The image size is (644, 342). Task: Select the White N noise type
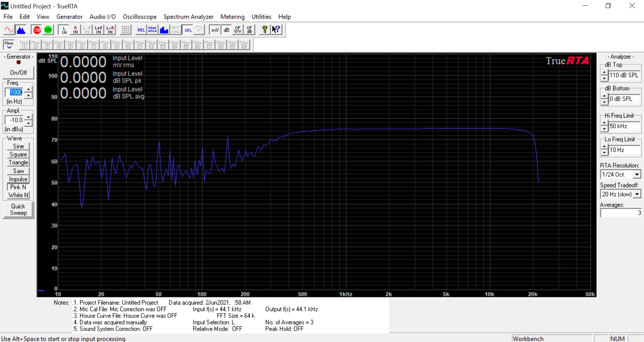coord(18,195)
